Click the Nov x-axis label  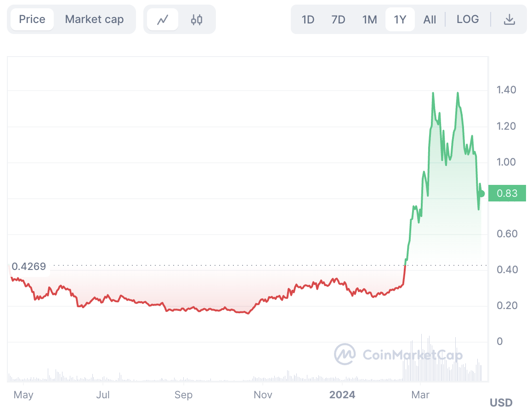point(263,395)
